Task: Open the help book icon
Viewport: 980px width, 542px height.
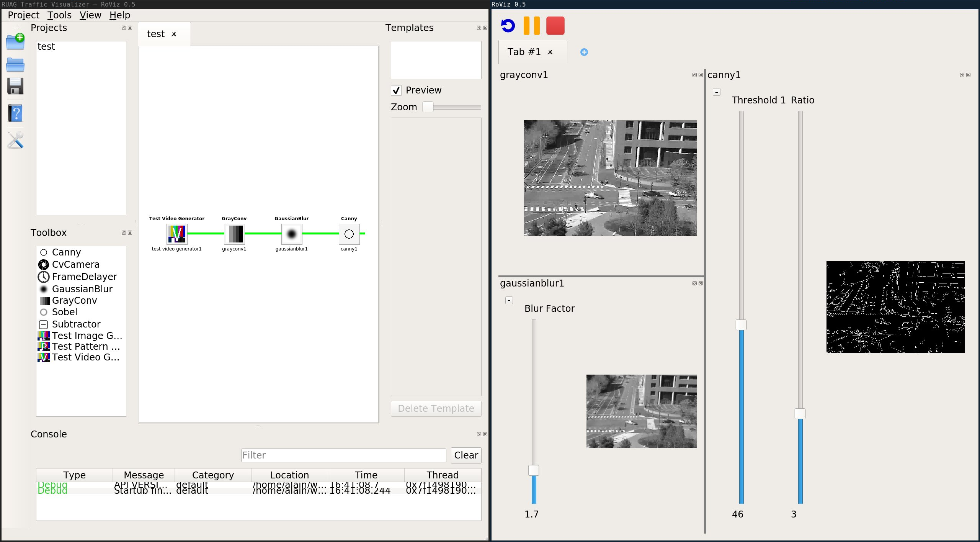Action: point(15,113)
